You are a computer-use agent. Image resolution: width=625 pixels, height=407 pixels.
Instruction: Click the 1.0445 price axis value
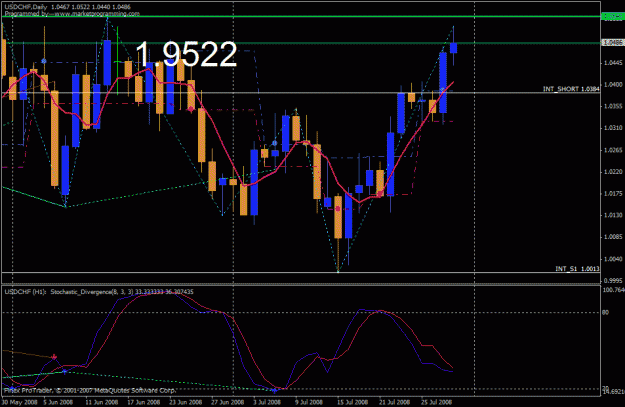click(x=613, y=63)
